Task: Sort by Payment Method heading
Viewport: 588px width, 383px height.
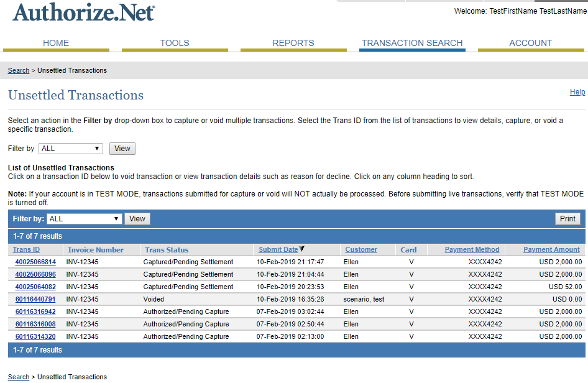Action: click(472, 250)
